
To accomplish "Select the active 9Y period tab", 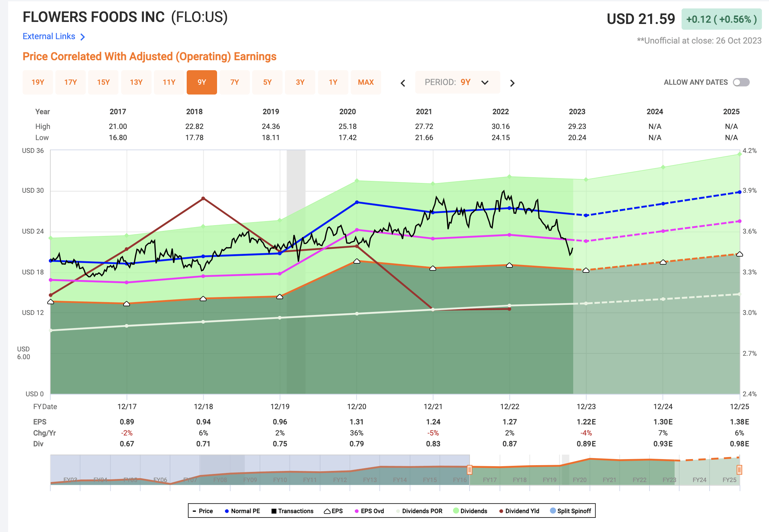I will pyautogui.click(x=202, y=82).
